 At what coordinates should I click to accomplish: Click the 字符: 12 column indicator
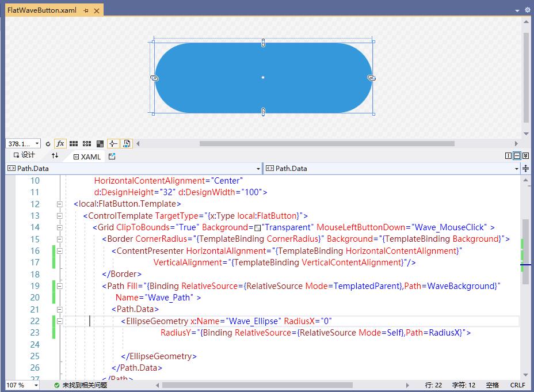[x=463, y=385]
